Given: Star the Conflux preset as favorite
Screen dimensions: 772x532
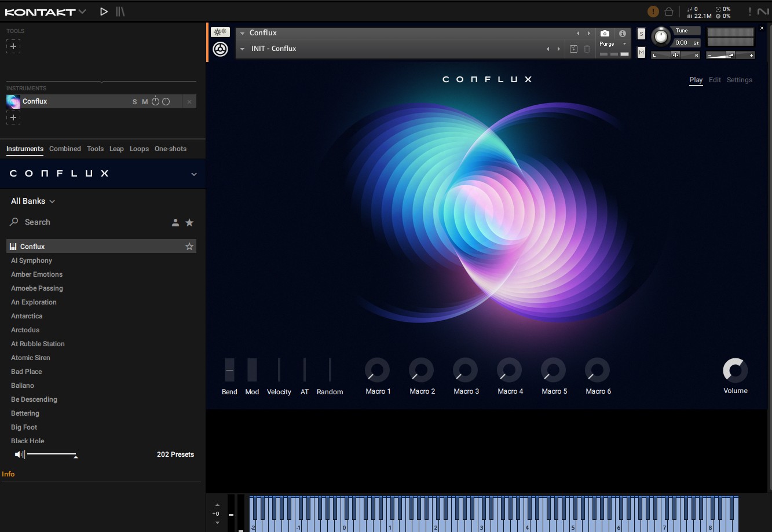Looking at the screenshot, I should point(189,246).
